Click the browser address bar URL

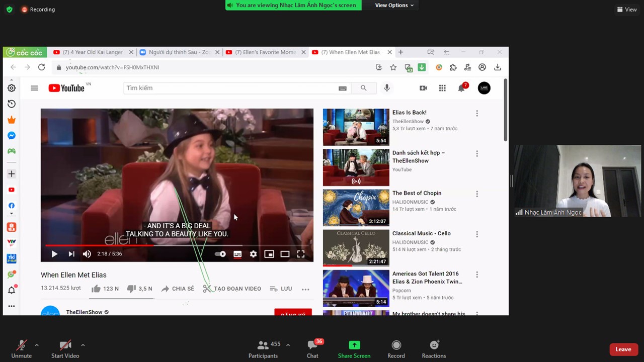pos(112,67)
